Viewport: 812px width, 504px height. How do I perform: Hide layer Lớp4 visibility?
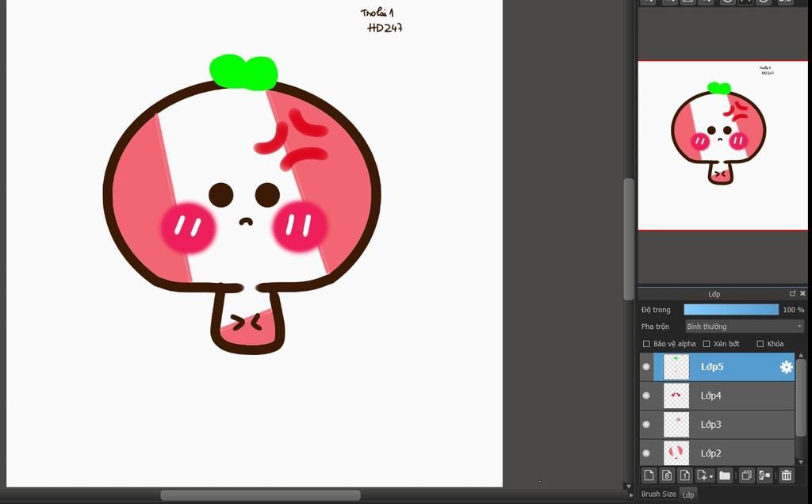tap(646, 395)
